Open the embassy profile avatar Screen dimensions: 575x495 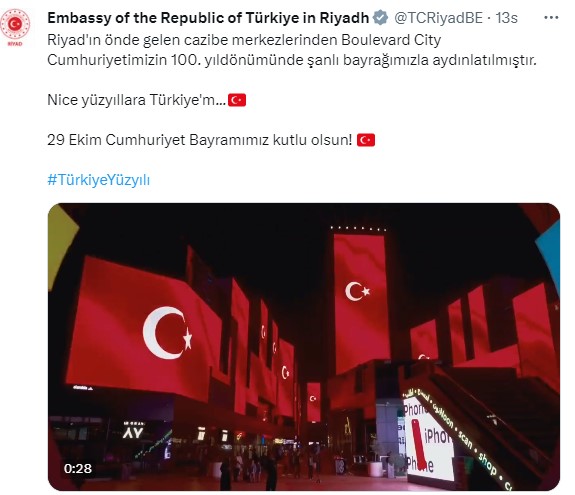click(x=15, y=27)
